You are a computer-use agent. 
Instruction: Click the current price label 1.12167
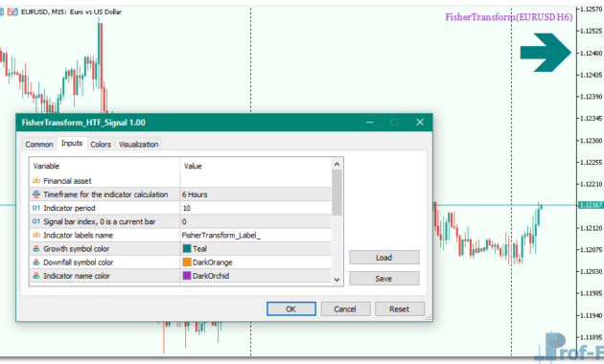pos(591,205)
